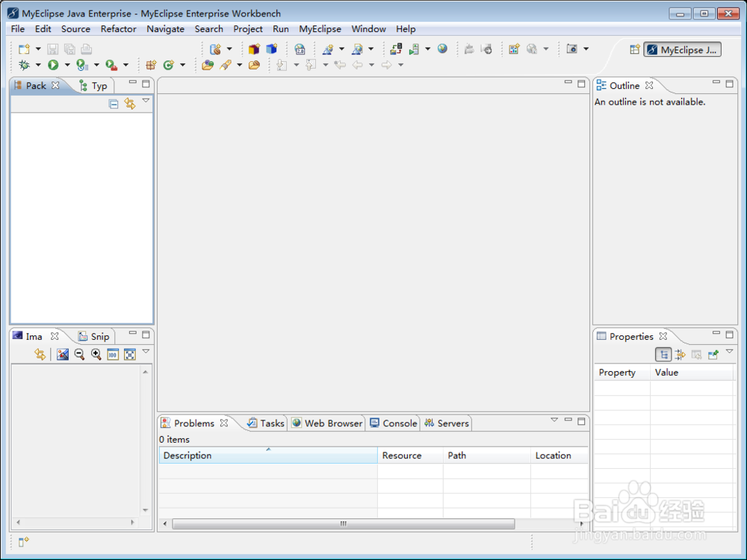Click the Location column header
Image resolution: width=747 pixels, height=560 pixels.
(x=560, y=455)
